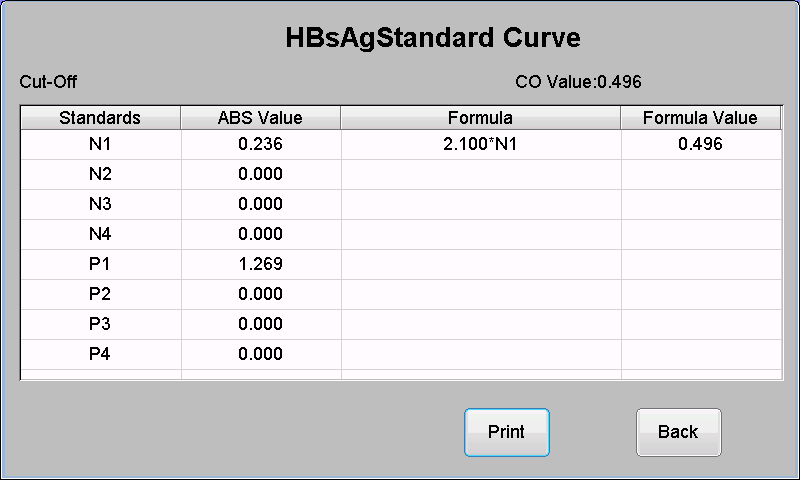Select the ABS Value column header
This screenshot has height=480, width=800.
[260, 118]
